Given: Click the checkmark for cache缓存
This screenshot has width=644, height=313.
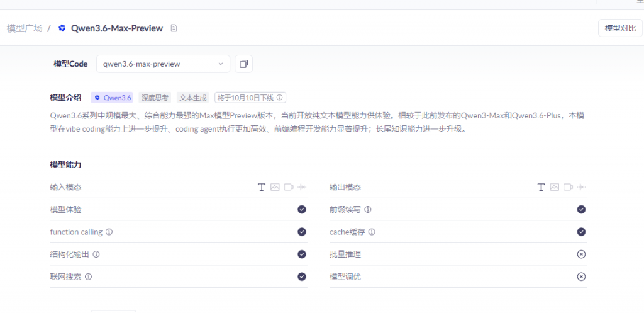Looking at the screenshot, I should coord(581,232).
